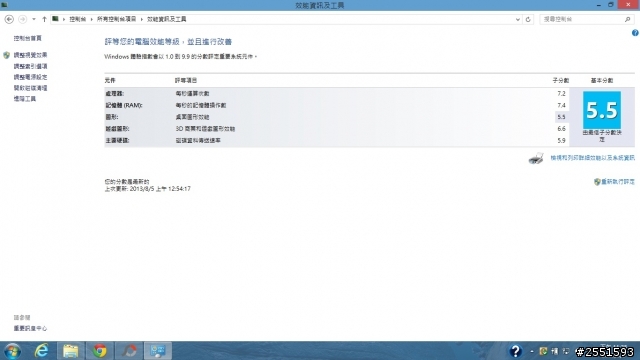640x360 pixels.
Task: Open File Explorer from taskbar
Action: click(x=71, y=351)
